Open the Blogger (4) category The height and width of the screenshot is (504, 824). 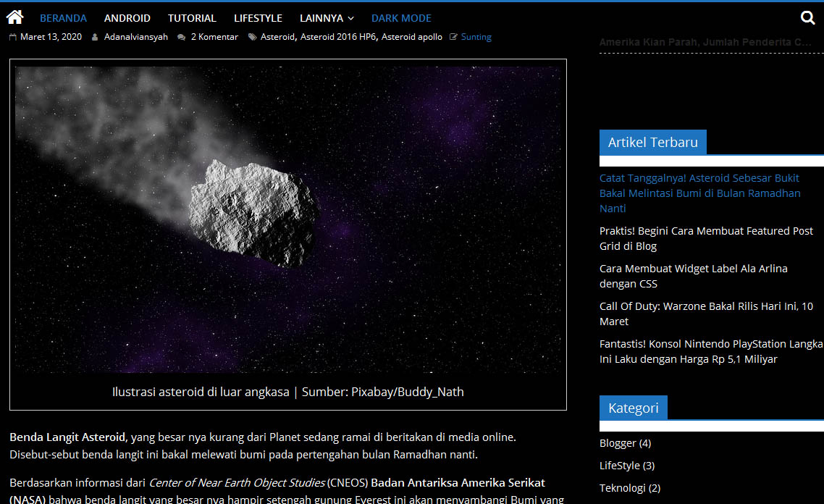point(626,443)
